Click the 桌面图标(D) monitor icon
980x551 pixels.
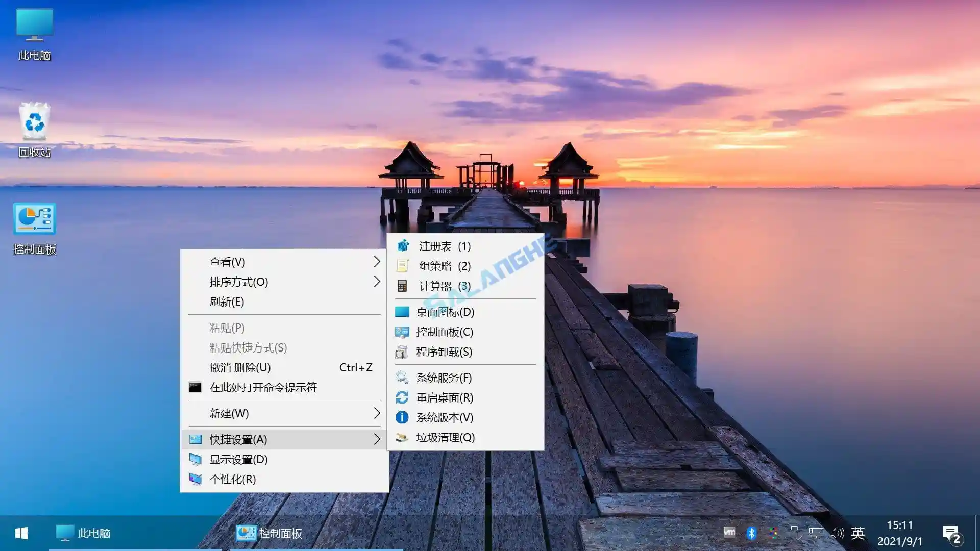click(x=402, y=312)
